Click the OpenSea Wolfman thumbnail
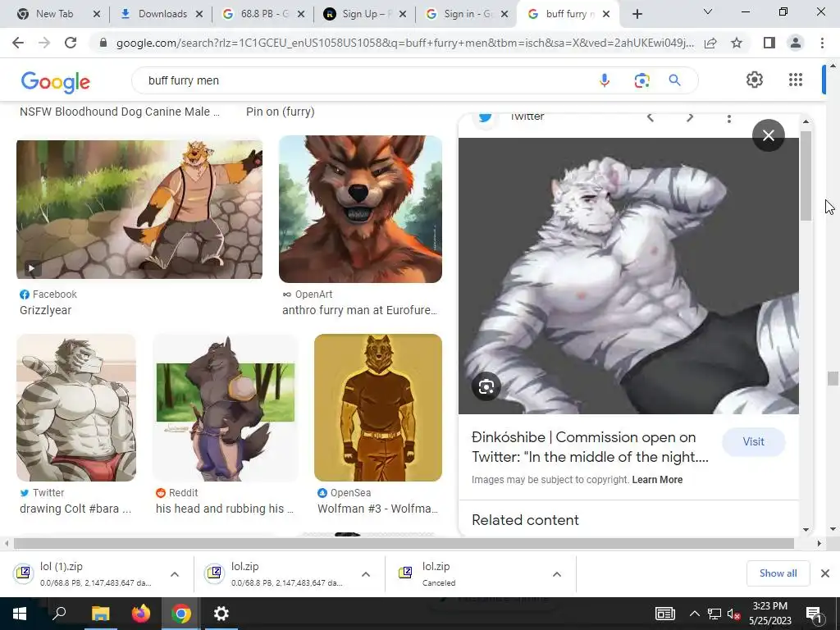The height and width of the screenshot is (630, 840). coord(378,408)
